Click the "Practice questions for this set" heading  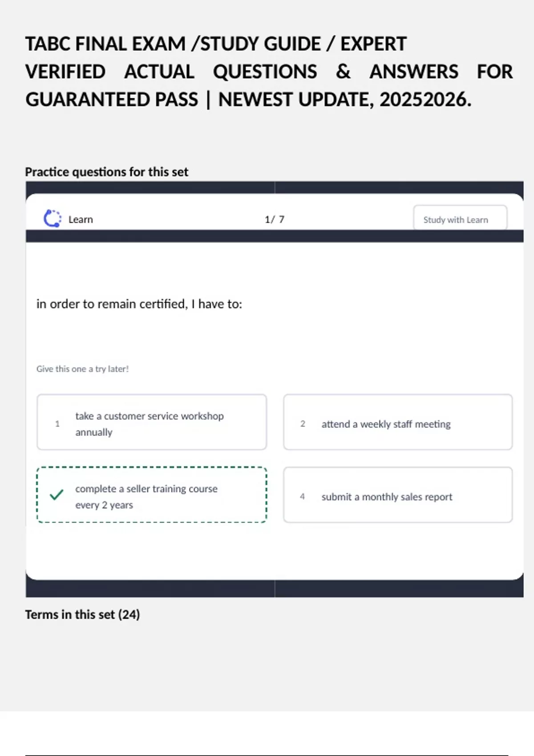coord(107,172)
